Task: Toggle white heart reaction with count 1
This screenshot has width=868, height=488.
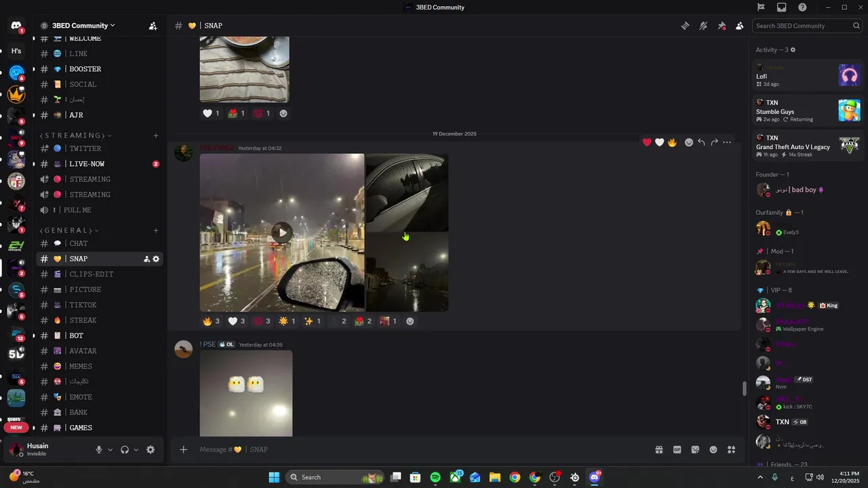Action: tap(212, 113)
